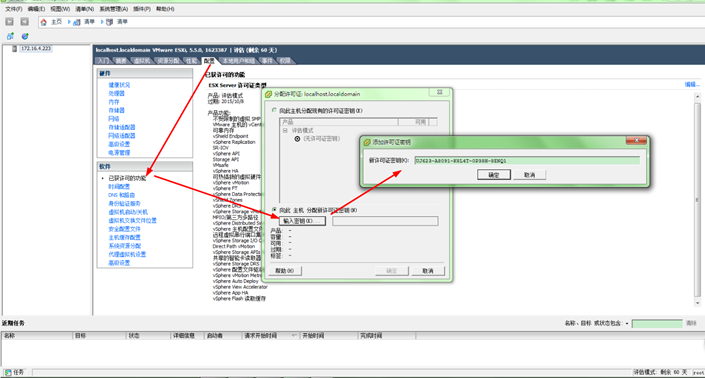Screen dimensions: 705x378
Task: Close the 添加许可证密钥 dialog with the X
Action: pyautogui.click(x=637, y=141)
